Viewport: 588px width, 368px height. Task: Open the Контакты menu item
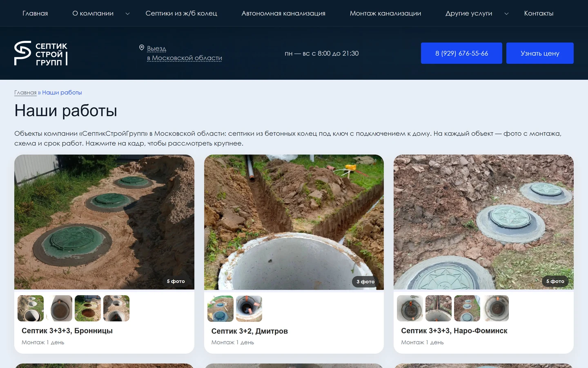tap(539, 13)
